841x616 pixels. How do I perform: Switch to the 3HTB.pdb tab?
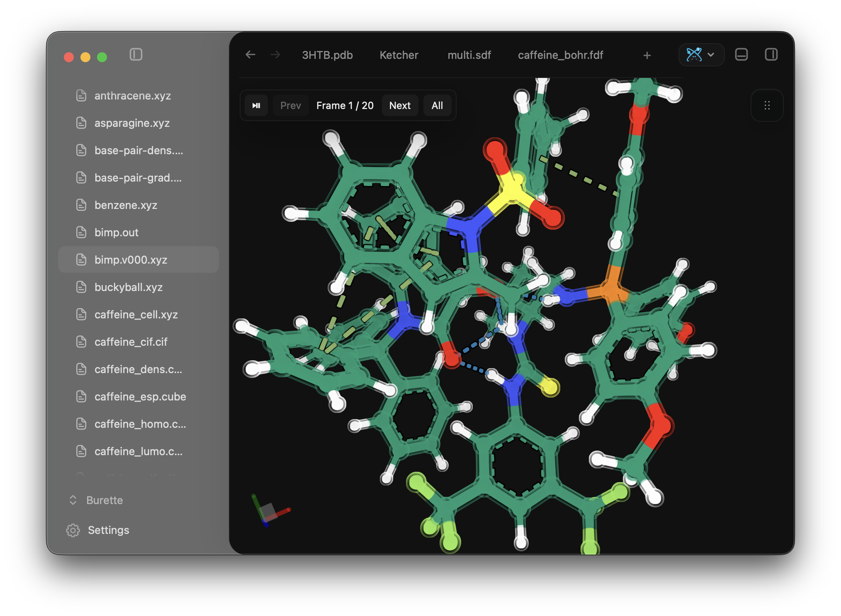click(x=327, y=55)
